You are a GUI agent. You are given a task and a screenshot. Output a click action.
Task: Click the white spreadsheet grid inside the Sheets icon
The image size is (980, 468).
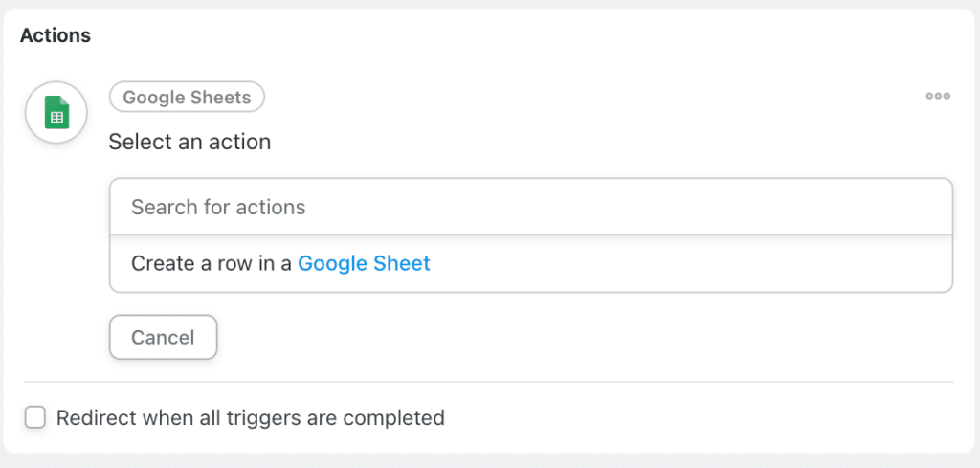click(x=56, y=118)
